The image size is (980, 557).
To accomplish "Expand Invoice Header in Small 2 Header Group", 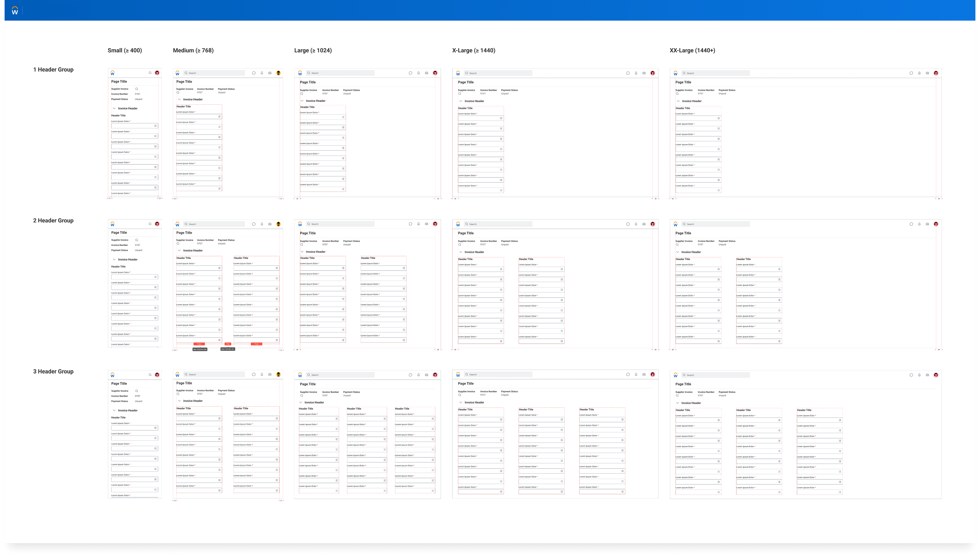I will point(114,259).
